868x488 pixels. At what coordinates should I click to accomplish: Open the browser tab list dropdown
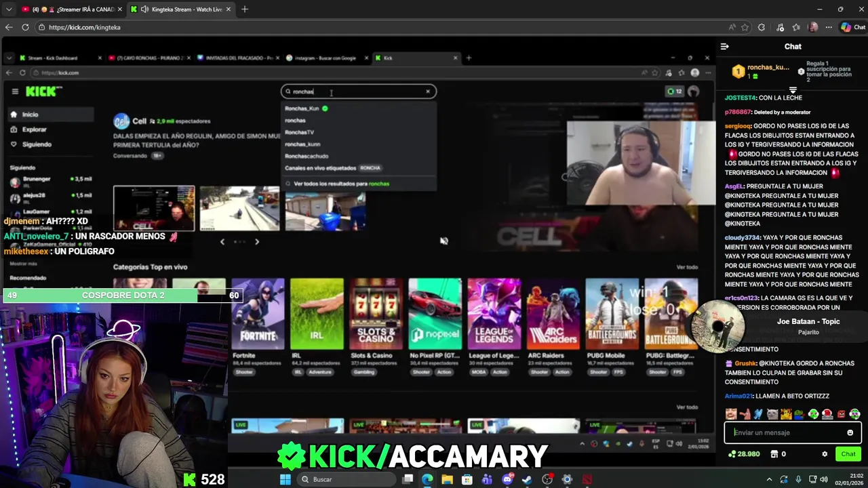click(9, 9)
